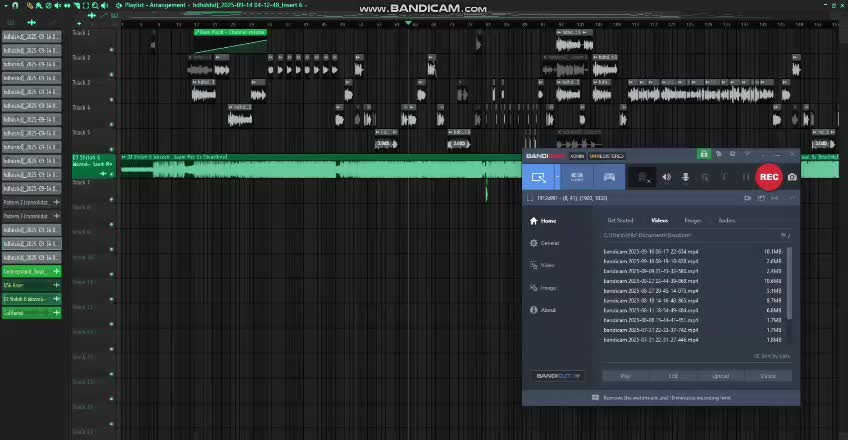This screenshot has height=440, width=848.
Task: Click the Bandicam mouse cursor effect icon
Action: pyautogui.click(x=705, y=177)
